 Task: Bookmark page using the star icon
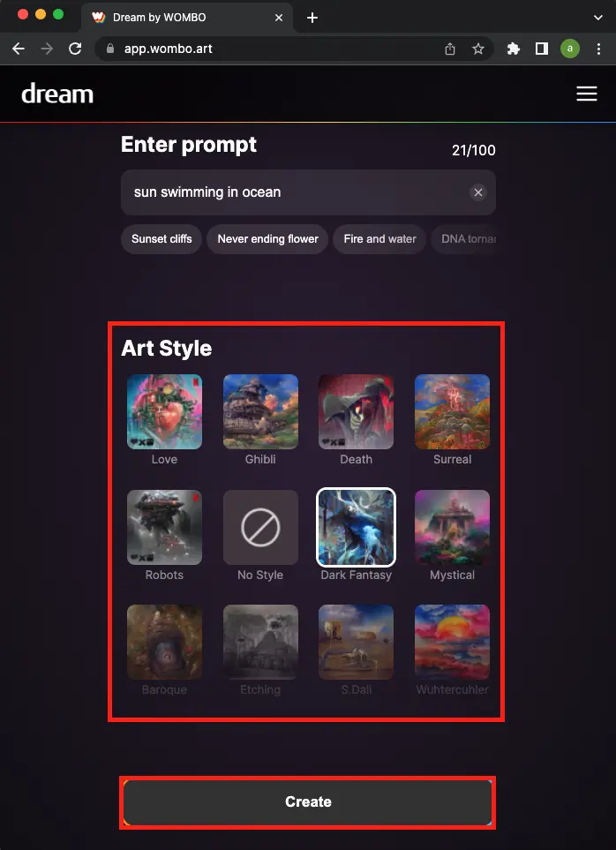tap(477, 49)
